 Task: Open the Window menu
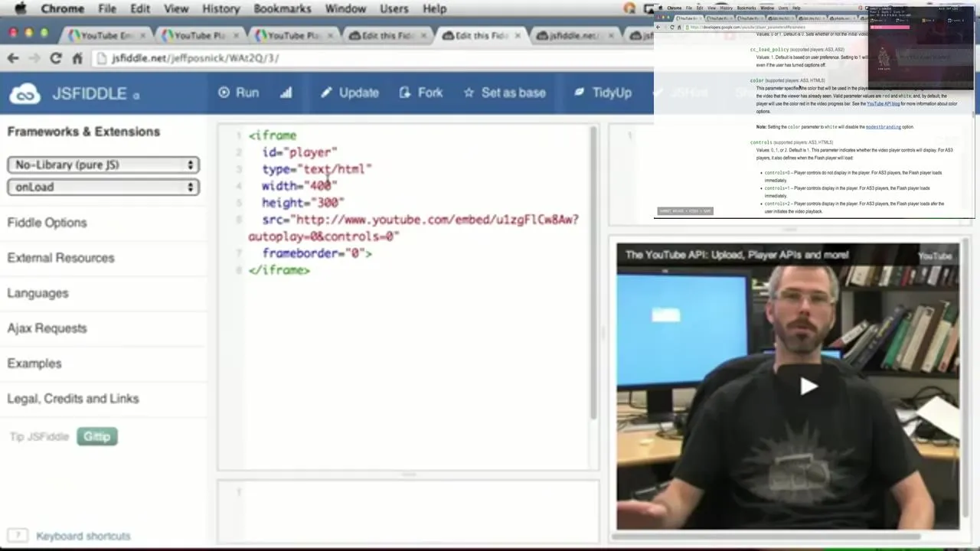tap(345, 8)
